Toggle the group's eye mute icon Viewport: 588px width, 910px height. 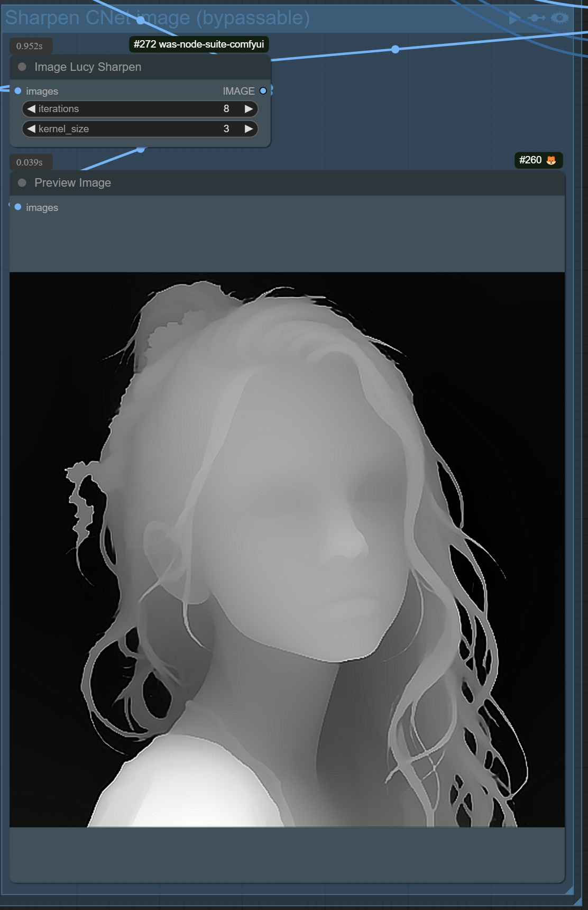[559, 18]
